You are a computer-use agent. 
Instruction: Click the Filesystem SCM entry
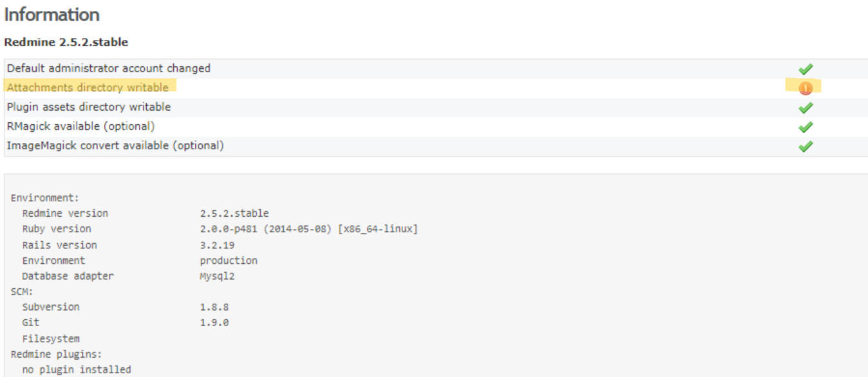tap(51, 338)
